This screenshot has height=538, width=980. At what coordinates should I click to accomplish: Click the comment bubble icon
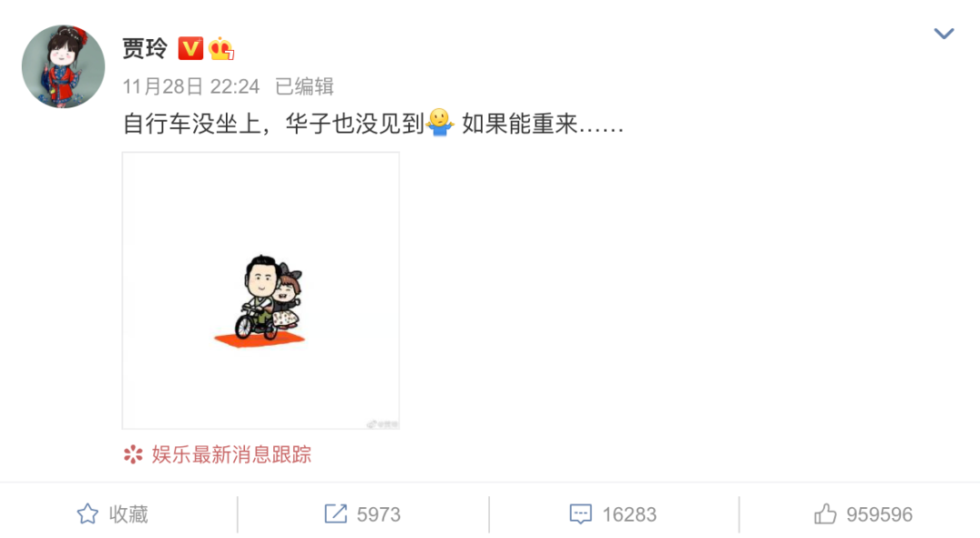point(581,514)
